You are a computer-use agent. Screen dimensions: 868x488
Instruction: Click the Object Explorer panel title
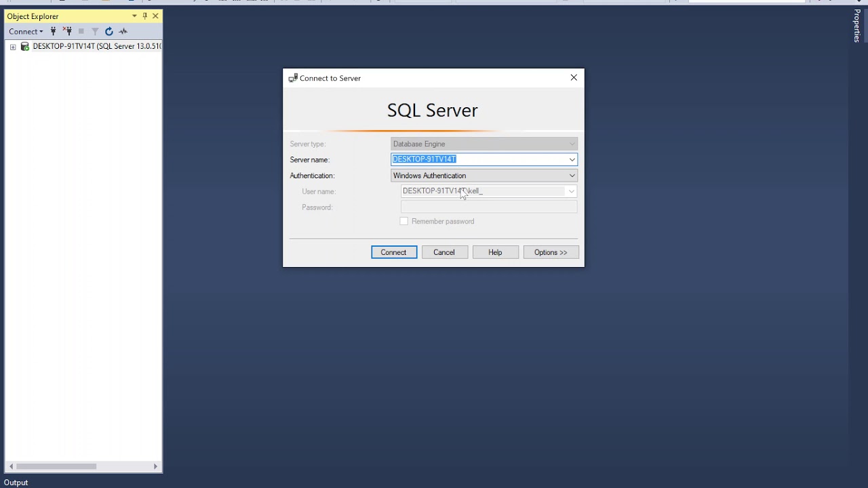33,16
